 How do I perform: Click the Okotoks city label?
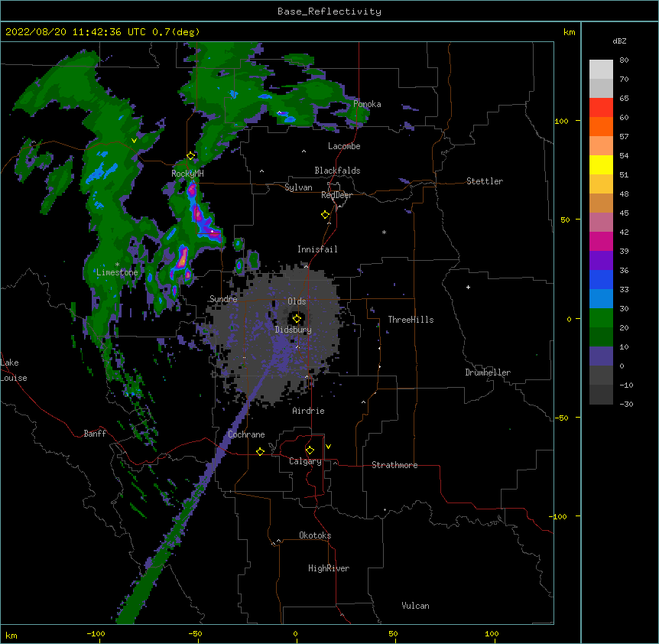pos(315,535)
